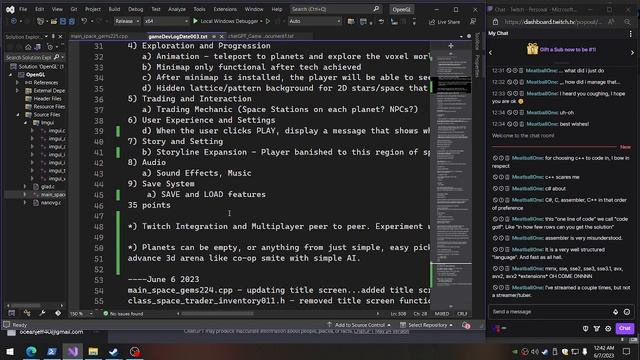
Task: Click the Solution Explorer horizontal scrollbar
Action: tap(25, 305)
